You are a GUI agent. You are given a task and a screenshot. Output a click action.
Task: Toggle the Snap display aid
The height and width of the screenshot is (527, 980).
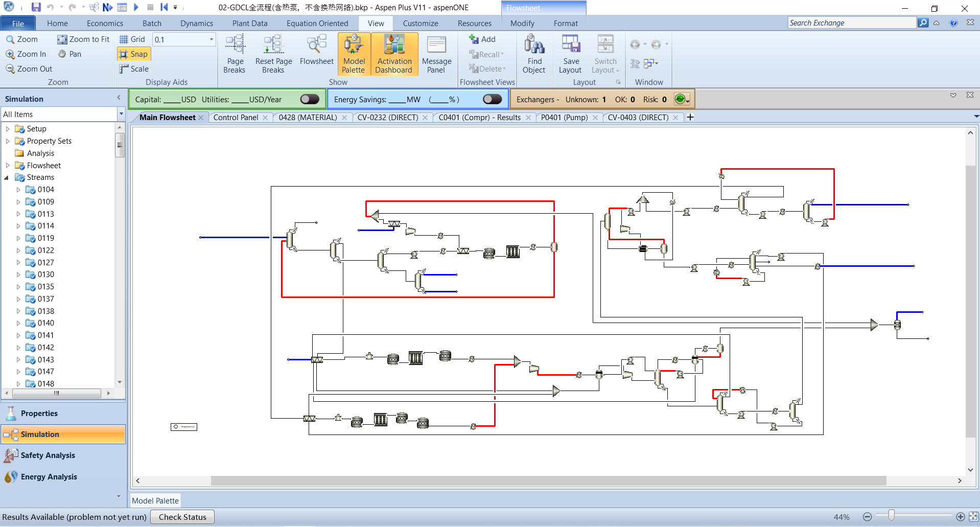click(133, 54)
